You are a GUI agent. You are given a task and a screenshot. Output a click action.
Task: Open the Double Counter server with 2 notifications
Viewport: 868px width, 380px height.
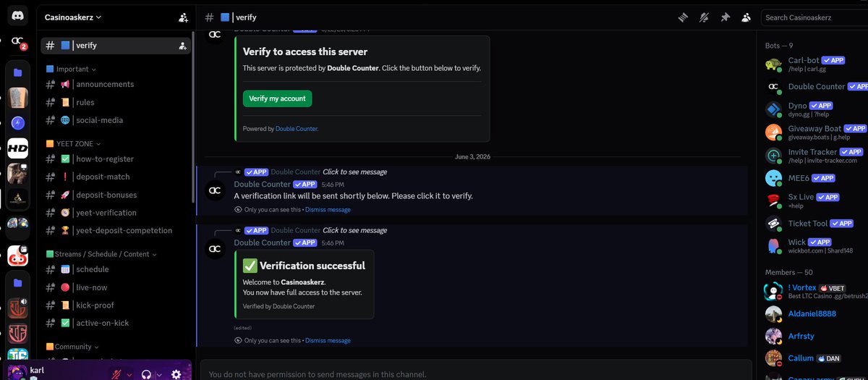tap(17, 43)
